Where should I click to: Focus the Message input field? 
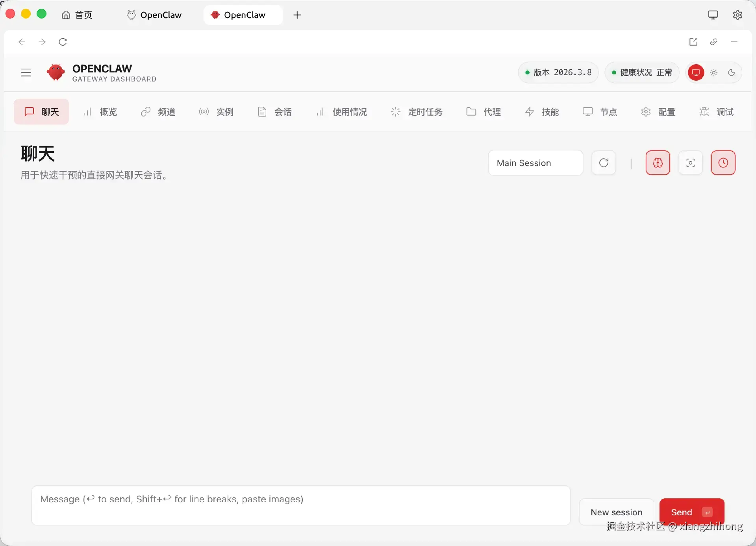click(x=301, y=505)
